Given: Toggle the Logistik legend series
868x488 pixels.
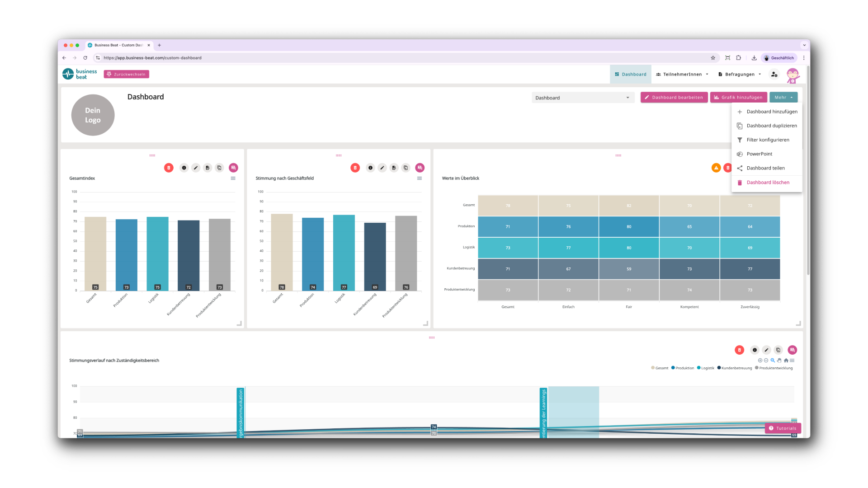Looking at the screenshot, I should (x=707, y=368).
